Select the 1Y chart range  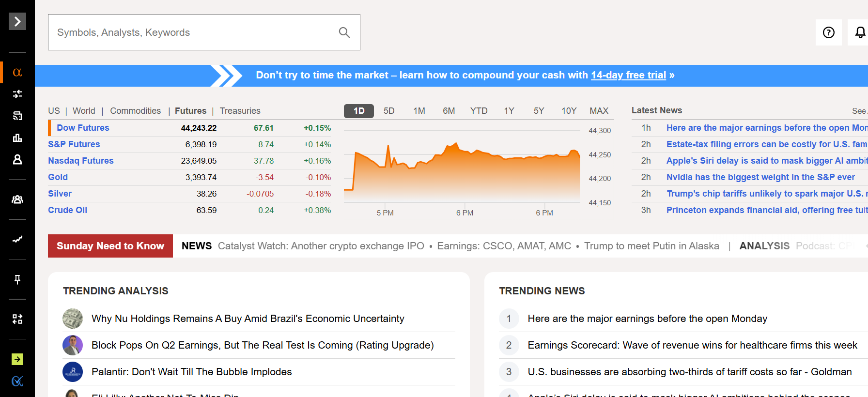509,111
